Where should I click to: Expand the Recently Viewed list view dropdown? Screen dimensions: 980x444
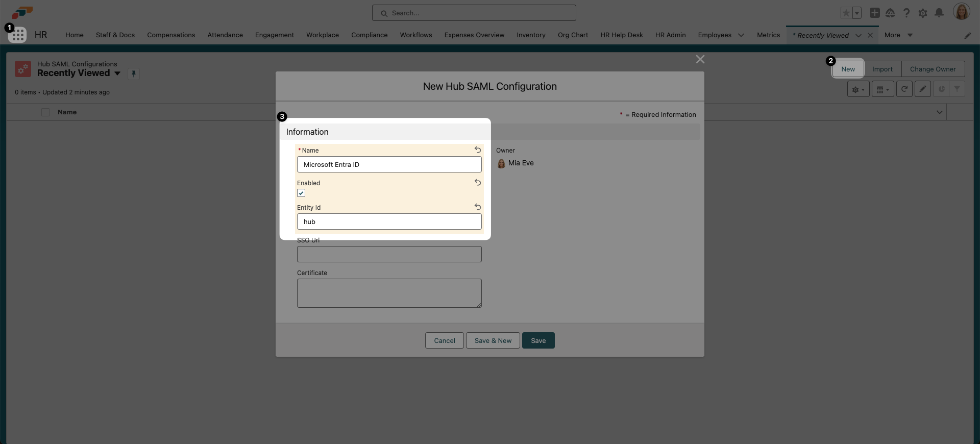(x=117, y=73)
